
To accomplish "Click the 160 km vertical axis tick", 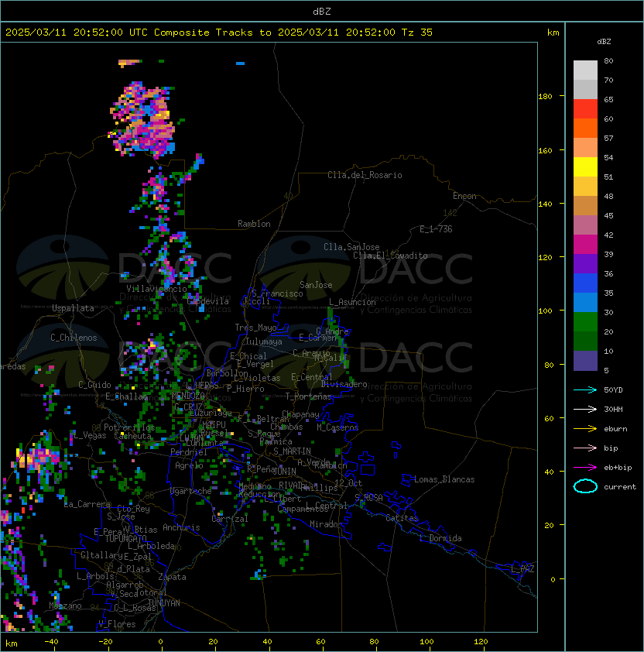I will pos(546,150).
